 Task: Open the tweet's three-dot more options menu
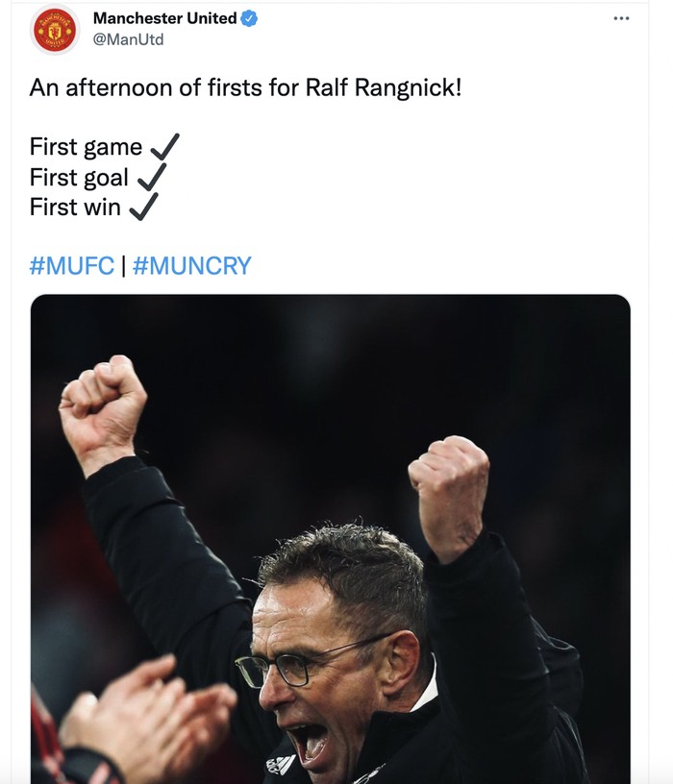click(x=621, y=18)
